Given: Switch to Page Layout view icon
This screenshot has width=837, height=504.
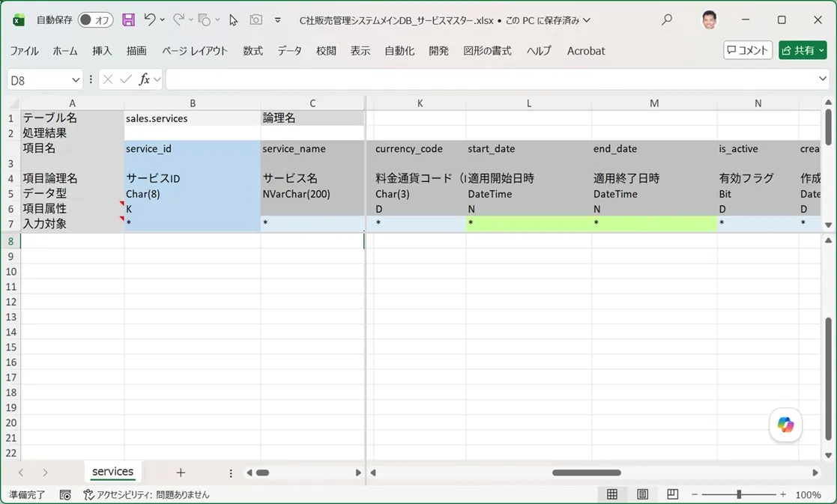Looking at the screenshot, I should tap(643, 494).
